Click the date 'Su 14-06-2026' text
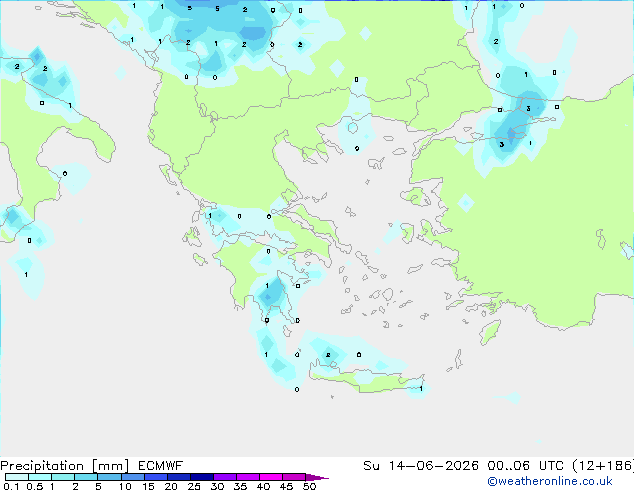Screen dimensions: 634x490 point(421,466)
